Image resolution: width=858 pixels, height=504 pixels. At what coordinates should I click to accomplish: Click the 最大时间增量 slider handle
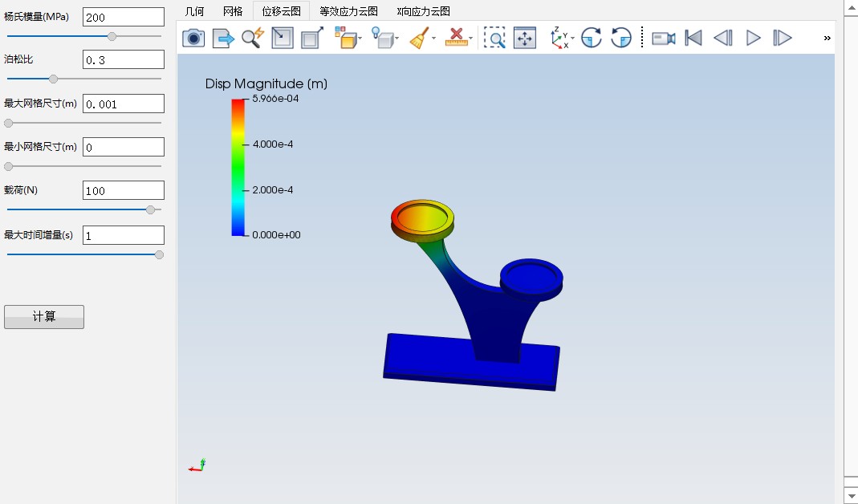click(159, 254)
